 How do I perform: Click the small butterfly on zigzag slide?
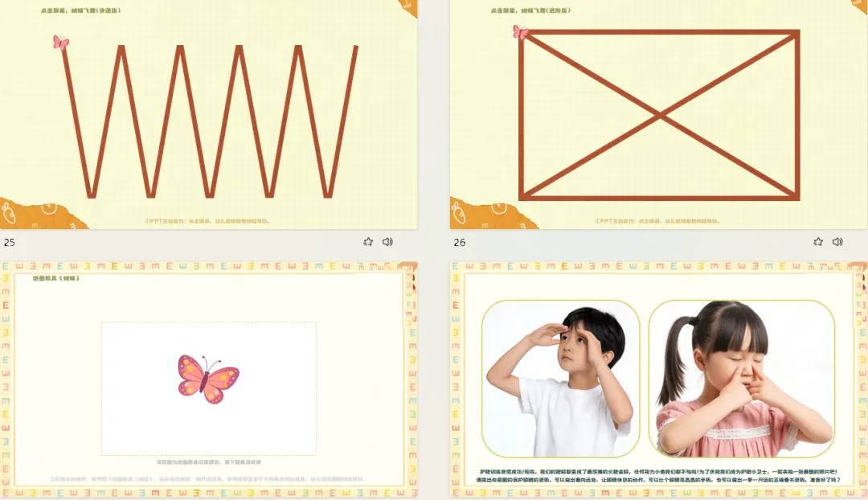tap(61, 42)
